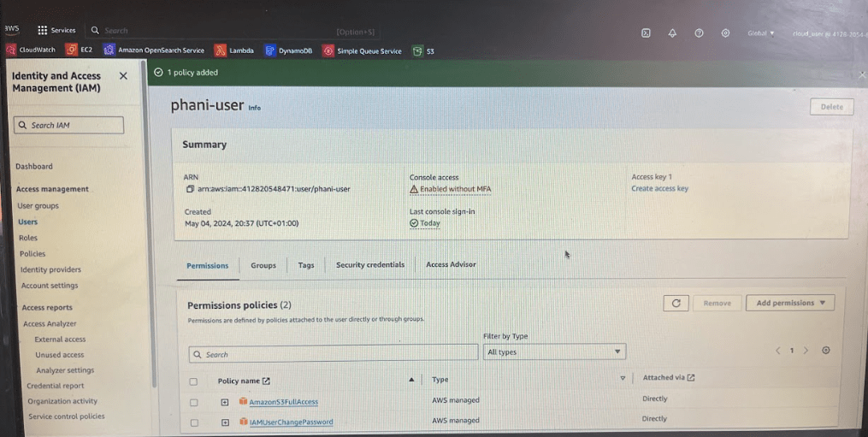
Task: Select the IAMUserChangePassword policy checkbox
Action: coord(193,422)
